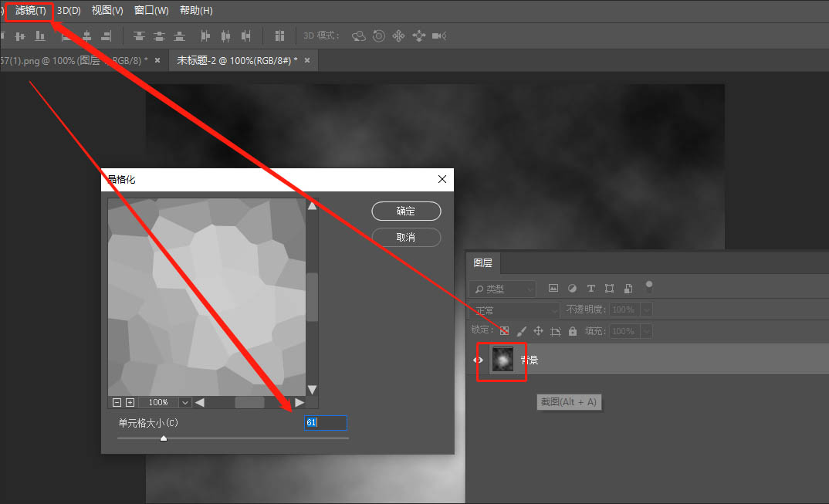Click the shape layer filter icon
This screenshot has width=829, height=504.
[609, 288]
